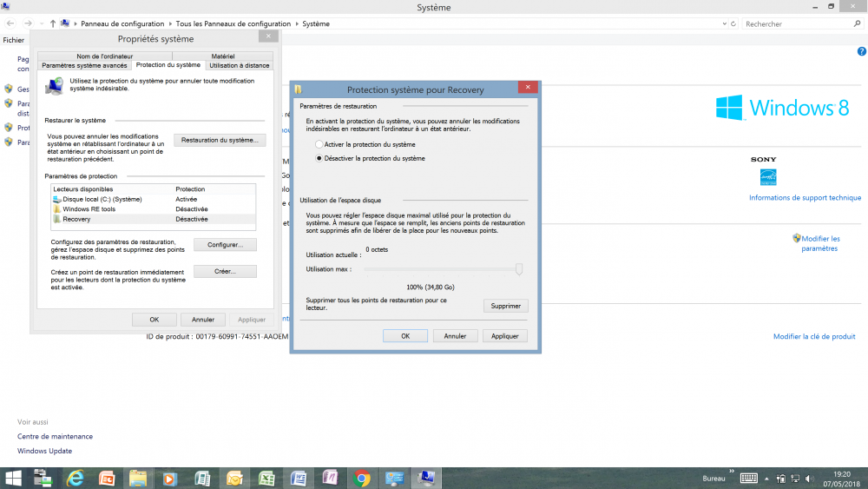Click the forward navigation arrow

(x=28, y=23)
